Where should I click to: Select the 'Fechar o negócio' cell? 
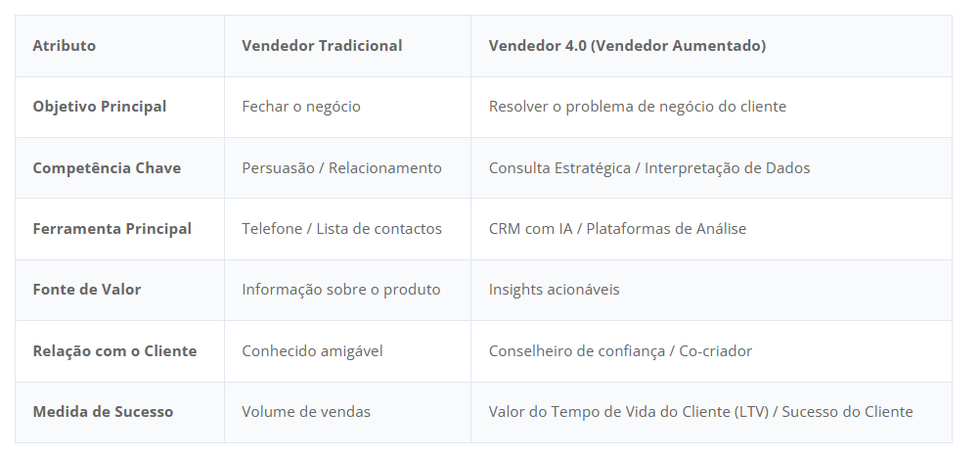pos(301,107)
